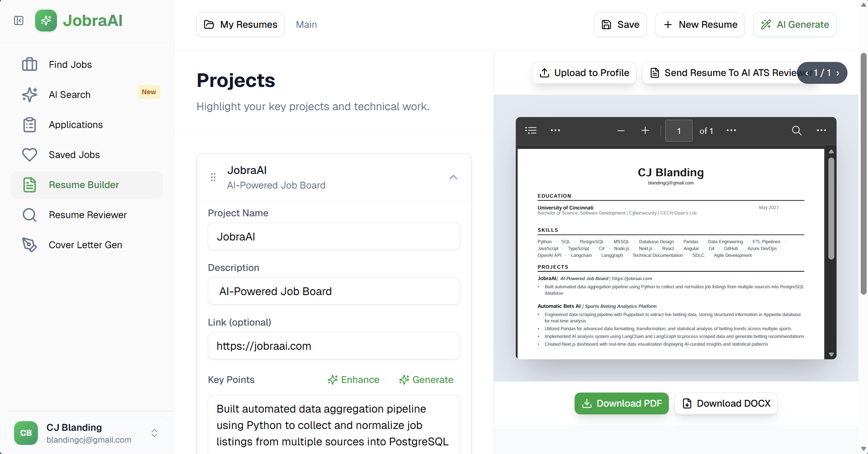Click the page's main vertical scrollbar
The height and width of the screenshot is (454, 868).
pyautogui.click(x=863, y=174)
